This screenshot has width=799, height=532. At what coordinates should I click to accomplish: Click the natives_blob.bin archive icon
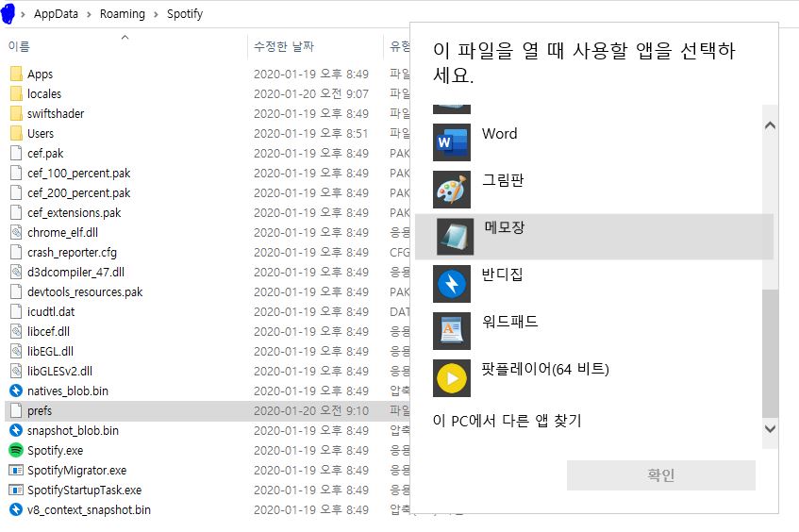16,391
